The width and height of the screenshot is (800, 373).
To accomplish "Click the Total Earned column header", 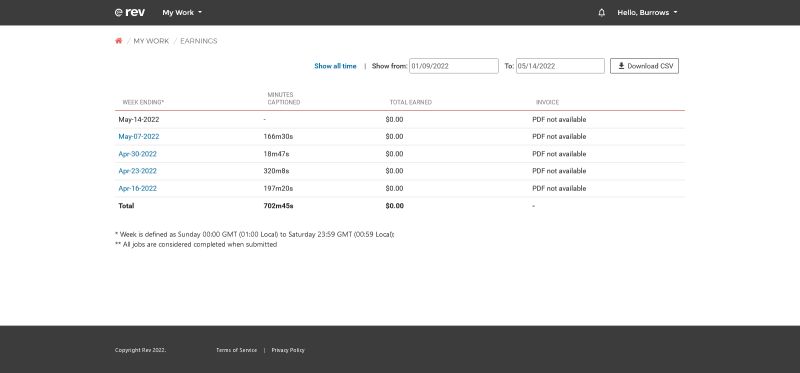I will coord(411,102).
